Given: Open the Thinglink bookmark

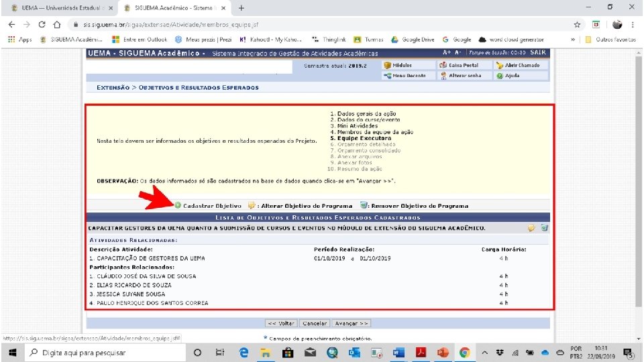Looking at the screenshot, I should coord(329,40).
